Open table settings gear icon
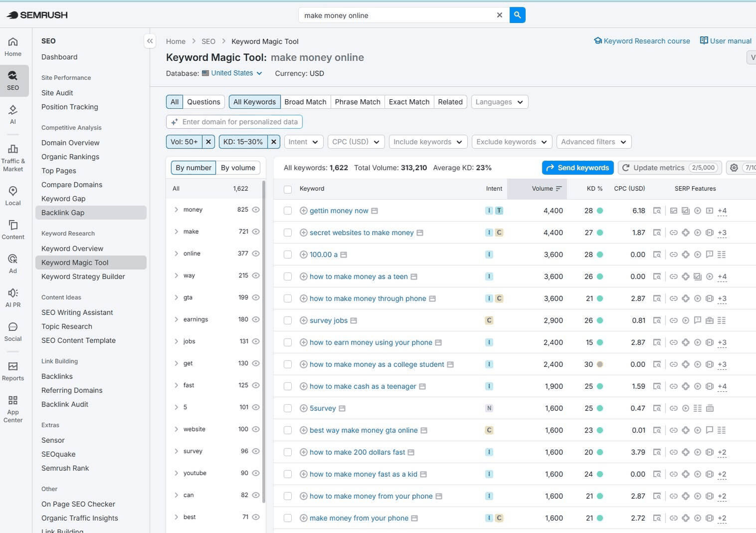The width and height of the screenshot is (756, 533). point(734,168)
